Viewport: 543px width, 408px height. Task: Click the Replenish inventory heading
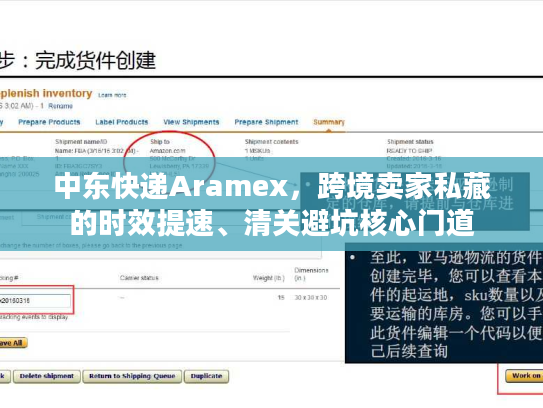[x=46, y=94]
